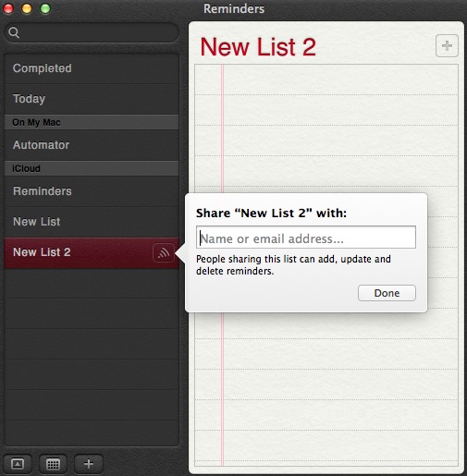Click inside the sidebar search field
Viewport: 467px width, 476px height.
click(92, 32)
